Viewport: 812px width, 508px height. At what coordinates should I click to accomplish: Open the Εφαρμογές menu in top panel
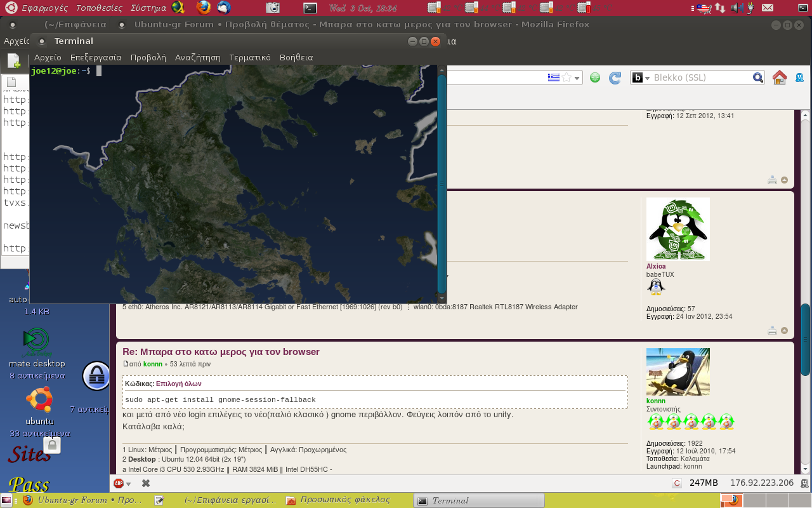(x=44, y=8)
